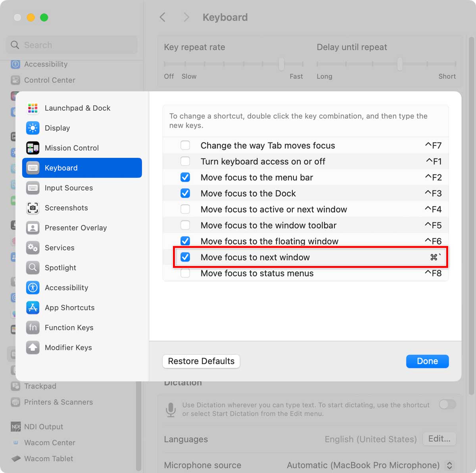This screenshot has height=473, width=476.
Task: Open the App Shortcuts section
Action: pos(70,308)
